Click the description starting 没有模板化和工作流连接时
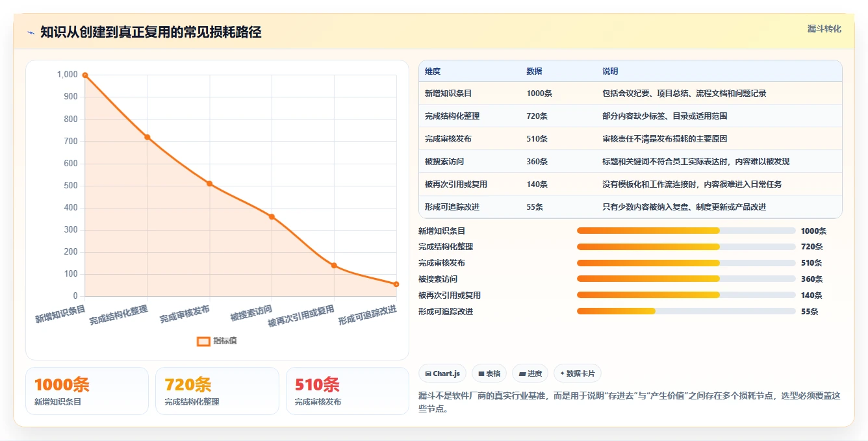The height and width of the screenshot is (441, 868). (x=692, y=184)
